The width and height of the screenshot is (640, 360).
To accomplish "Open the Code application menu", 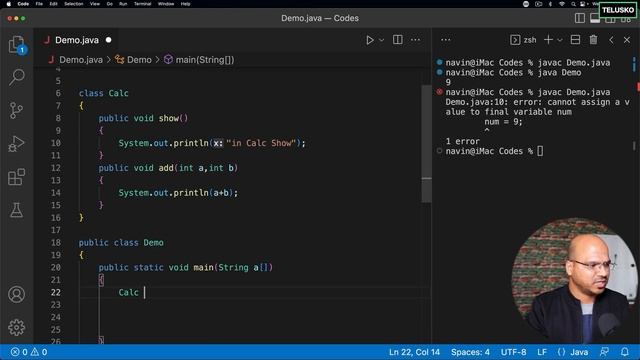I will 23,4.
